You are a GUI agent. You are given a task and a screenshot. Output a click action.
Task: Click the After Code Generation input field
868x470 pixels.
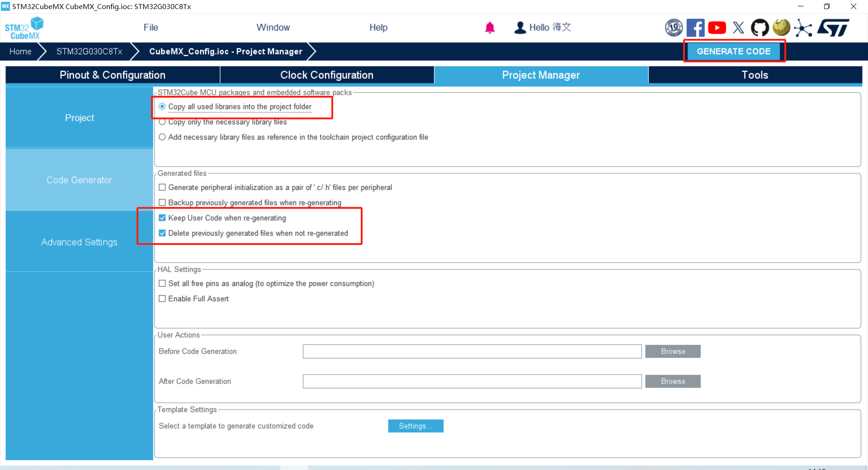[x=472, y=381]
